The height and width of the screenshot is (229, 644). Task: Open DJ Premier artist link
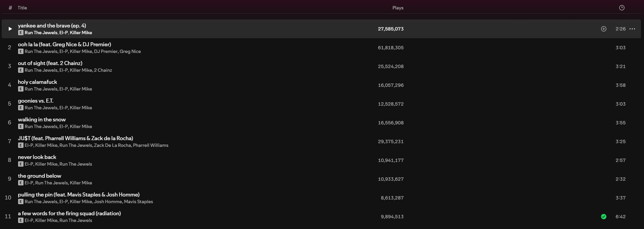106,51
